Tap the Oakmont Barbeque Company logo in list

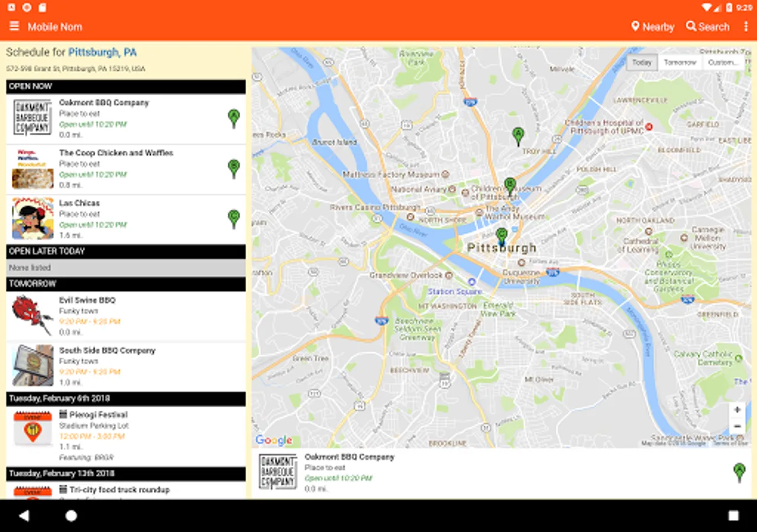pyautogui.click(x=33, y=118)
